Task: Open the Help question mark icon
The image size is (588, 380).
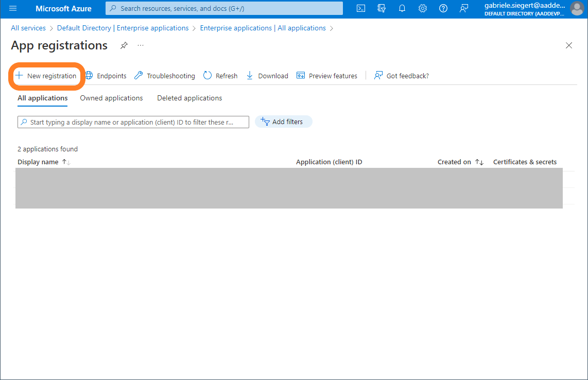Action: [443, 8]
